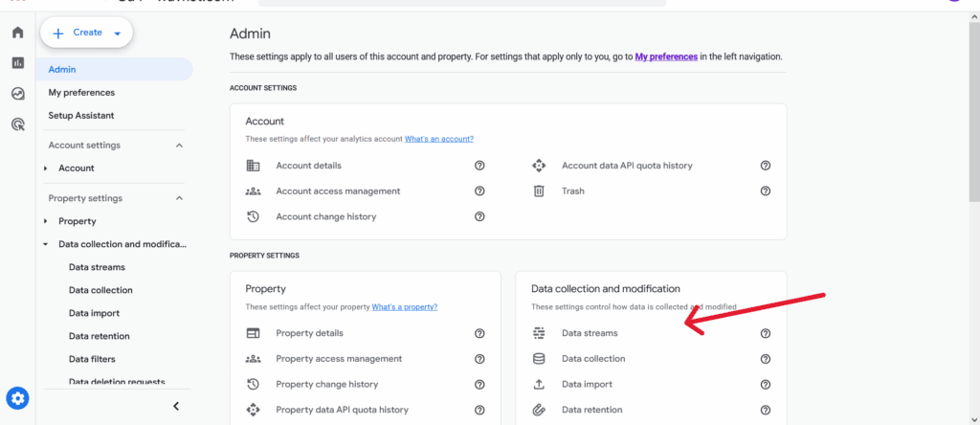Open help icon for Property data API quota history
980x425 pixels.
(x=479, y=410)
